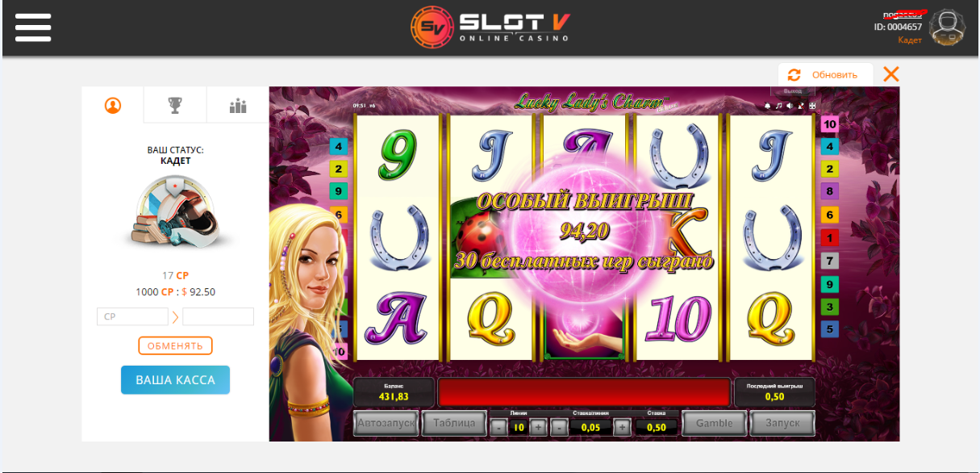Close the game with the orange X

pyautogui.click(x=890, y=74)
